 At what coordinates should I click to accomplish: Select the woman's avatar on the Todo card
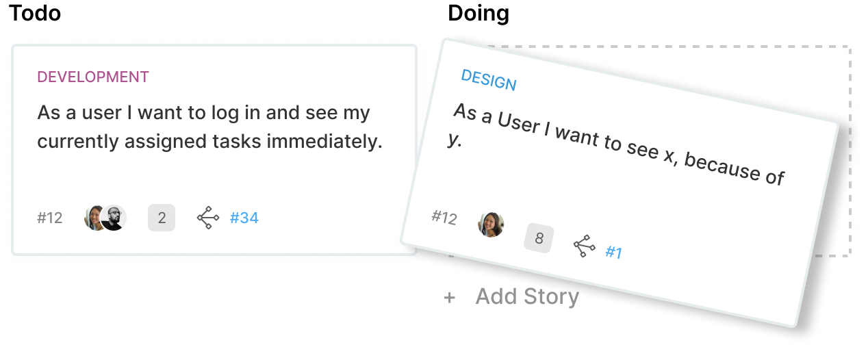pos(94,218)
